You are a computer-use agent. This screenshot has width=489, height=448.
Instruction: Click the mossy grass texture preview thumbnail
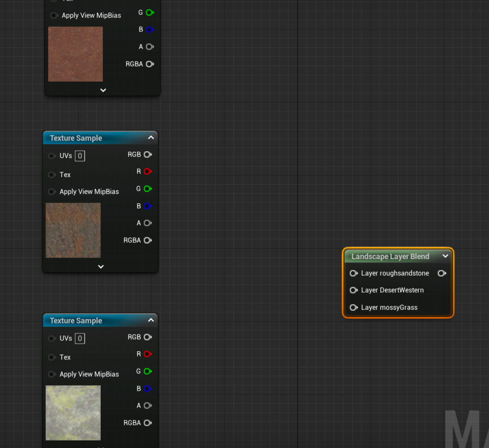click(73, 413)
